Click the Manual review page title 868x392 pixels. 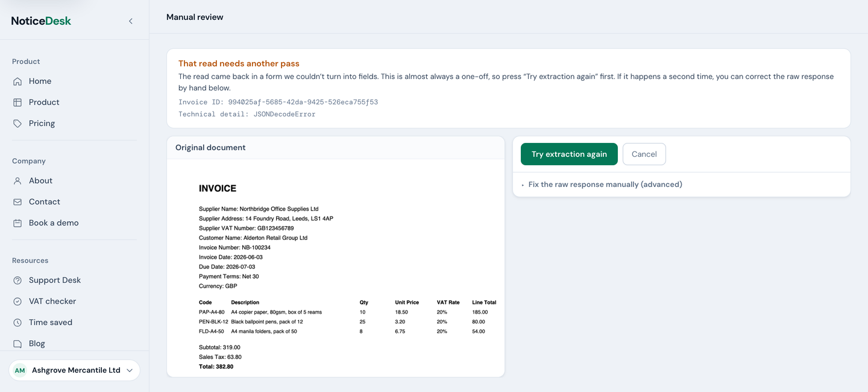pos(195,17)
